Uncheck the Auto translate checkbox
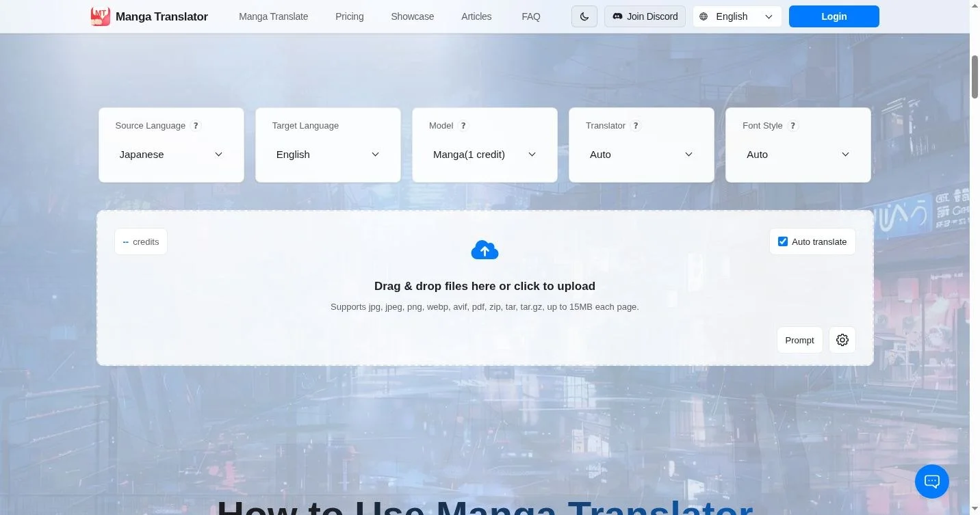The height and width of the screenshot is (515, 980). (783, 241)
